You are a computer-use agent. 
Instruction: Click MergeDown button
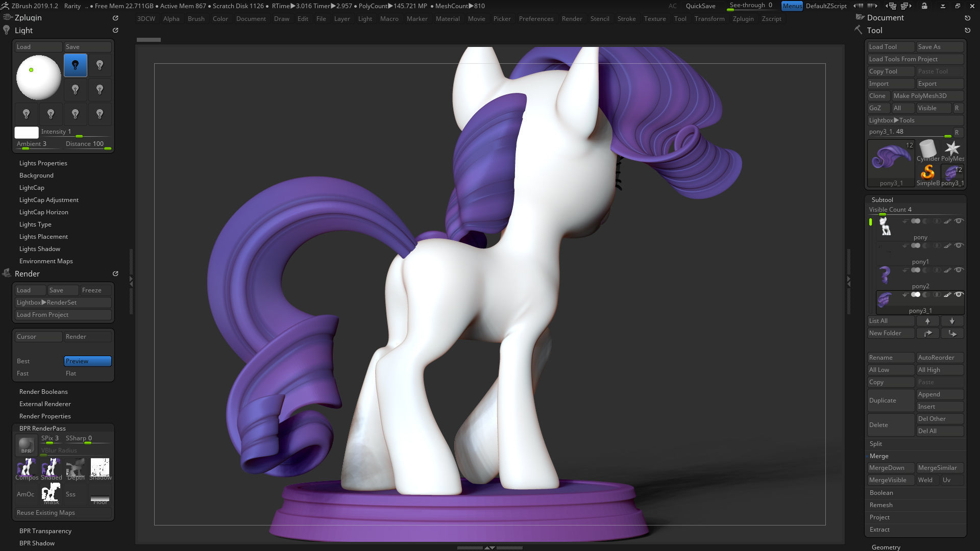[891, 468]
